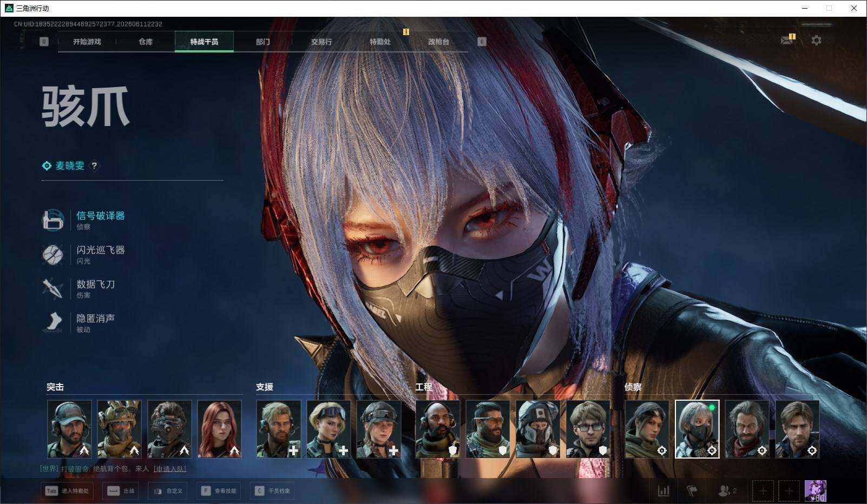Click the empty squad slot beside the purple avatar

click(789, 491)
